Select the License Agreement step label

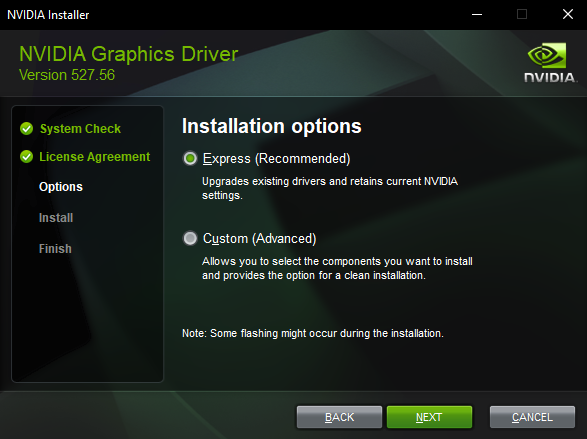point(95,157)
